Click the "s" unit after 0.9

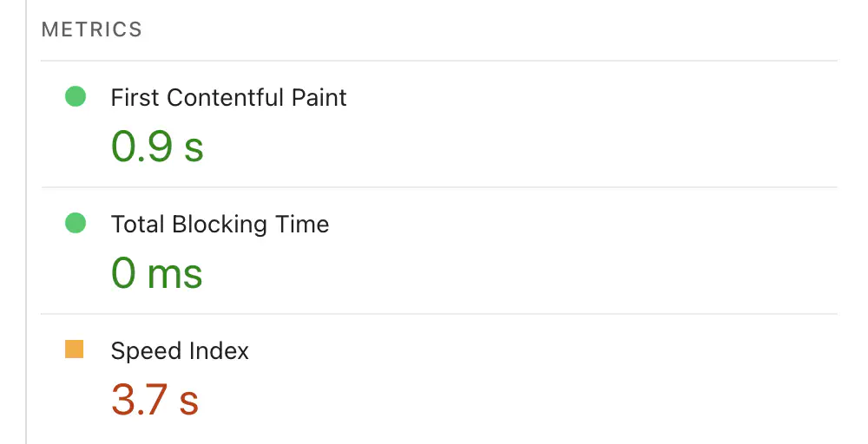click(194, 148)
